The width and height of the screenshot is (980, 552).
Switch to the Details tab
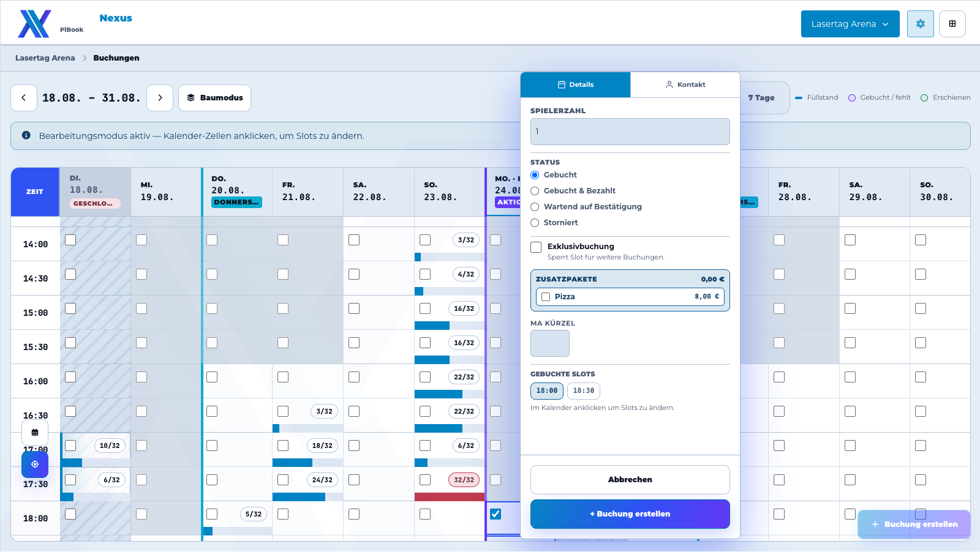pos(576,84)
